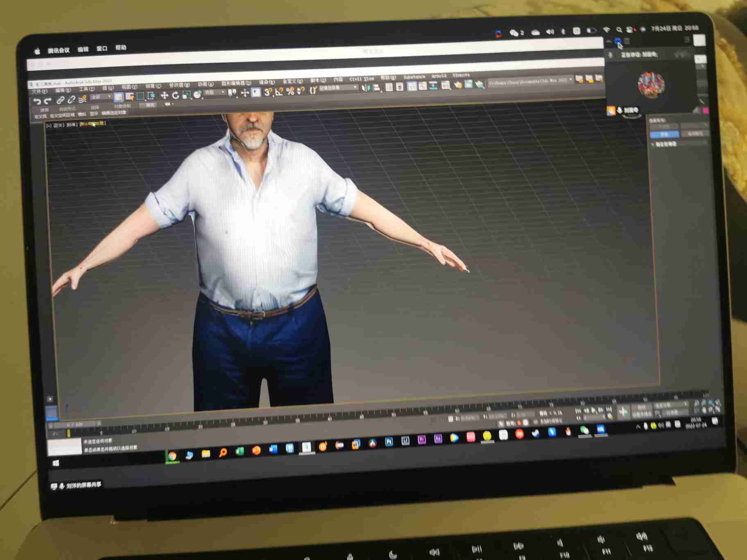Click the blue button in command panel
This screenshot has height=560, width=747.
coord(664,135)
